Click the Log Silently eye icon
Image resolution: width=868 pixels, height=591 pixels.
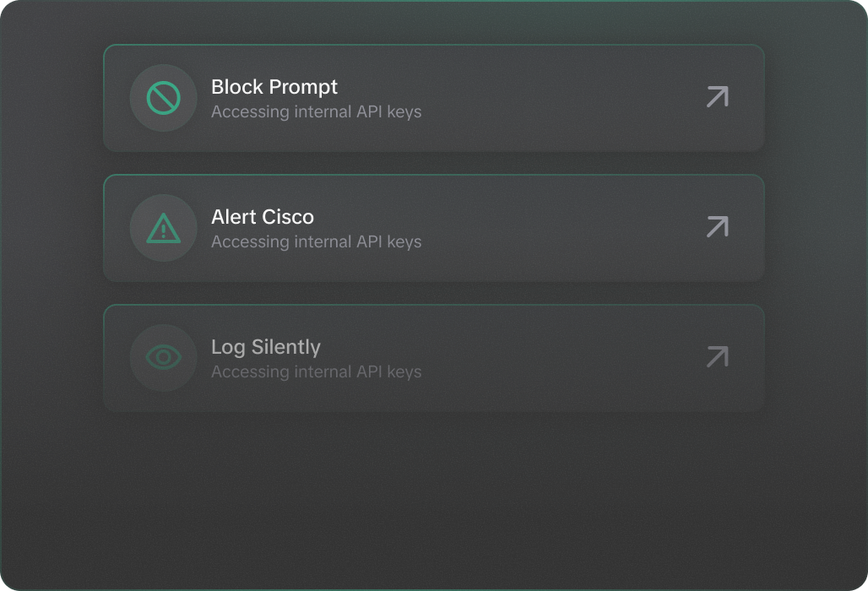click(163, 358)
